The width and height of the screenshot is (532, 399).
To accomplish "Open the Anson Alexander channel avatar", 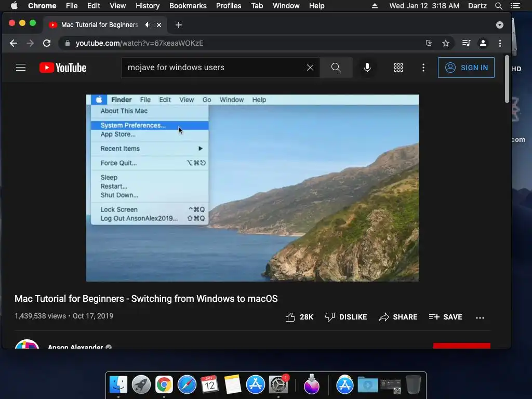I will 27,344.
